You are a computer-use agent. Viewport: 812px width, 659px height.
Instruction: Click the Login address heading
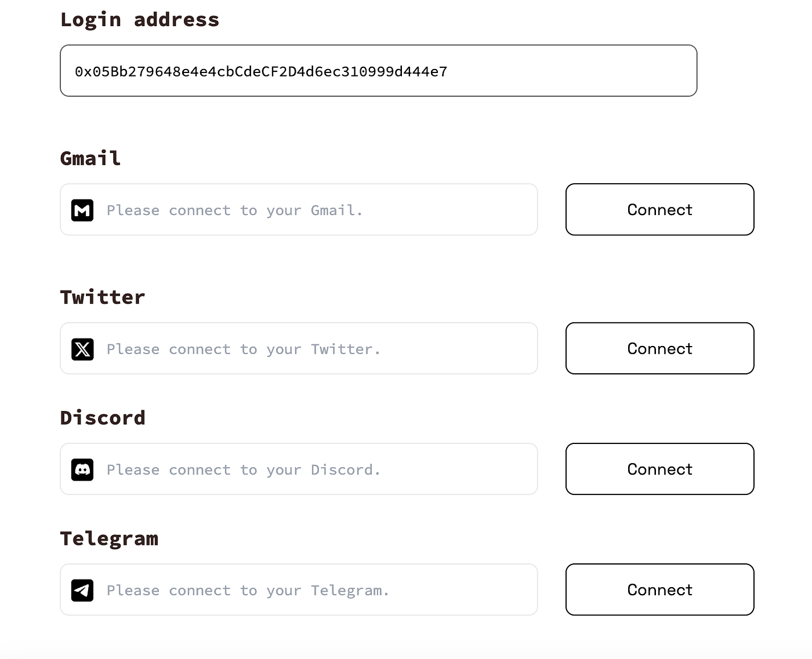click(140, 19)
